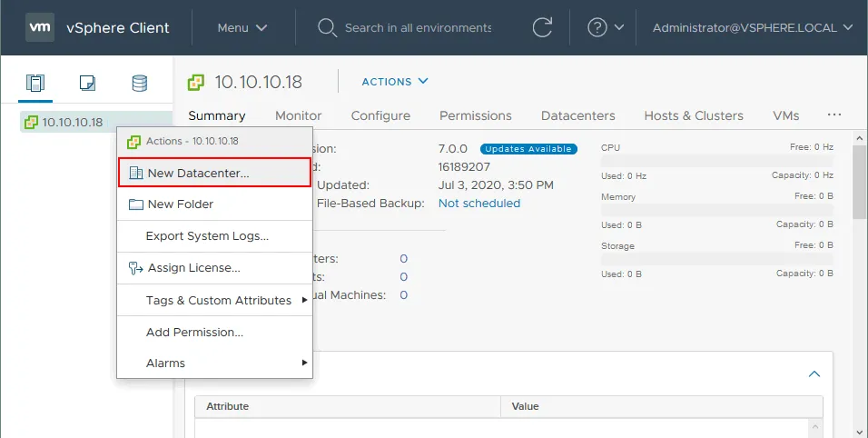Select New Folder menu entry
868x438 pixels.
coord(180,204)
